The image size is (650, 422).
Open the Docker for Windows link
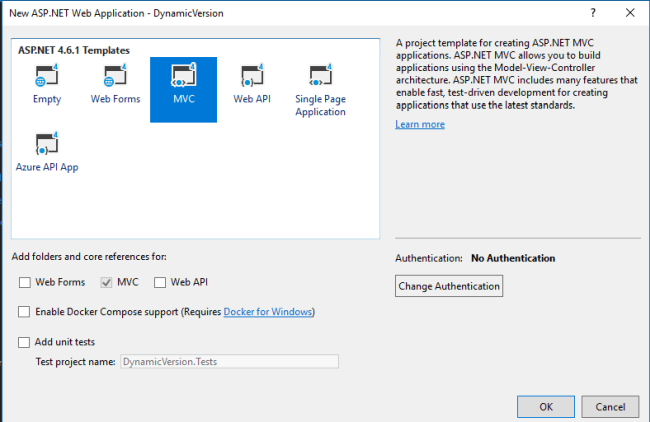(x=268, y=312)
